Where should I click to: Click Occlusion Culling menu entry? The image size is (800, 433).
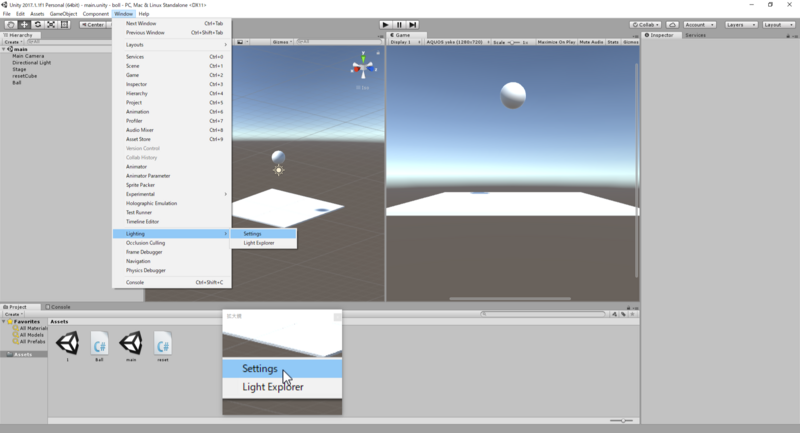coord(171,243)
